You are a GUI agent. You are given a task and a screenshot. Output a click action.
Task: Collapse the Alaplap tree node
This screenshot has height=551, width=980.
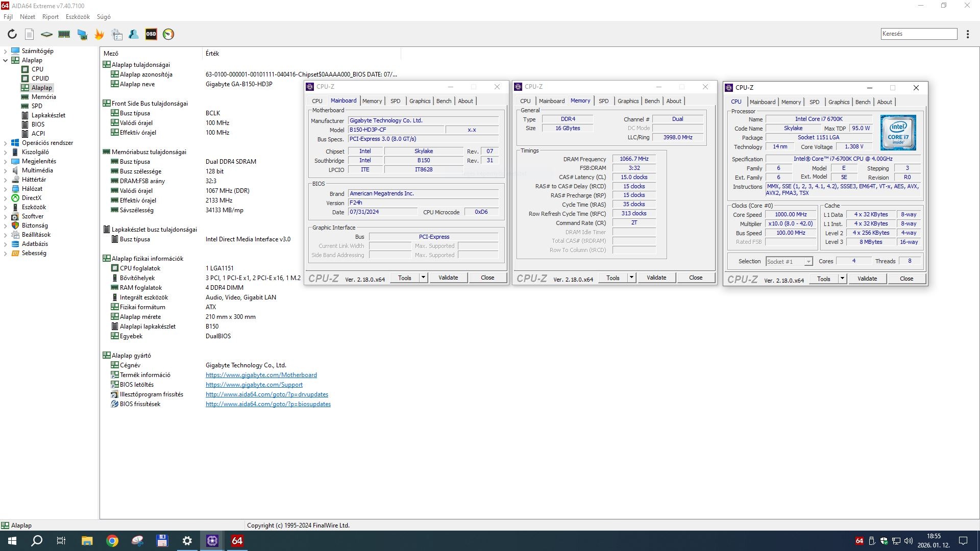click(x=6, y=60)
